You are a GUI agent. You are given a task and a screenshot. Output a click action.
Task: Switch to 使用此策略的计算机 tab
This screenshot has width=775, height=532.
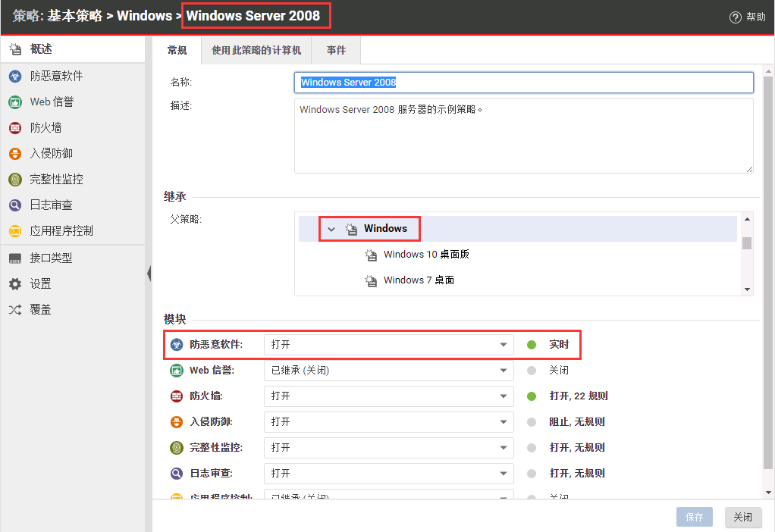pos(256,50)
